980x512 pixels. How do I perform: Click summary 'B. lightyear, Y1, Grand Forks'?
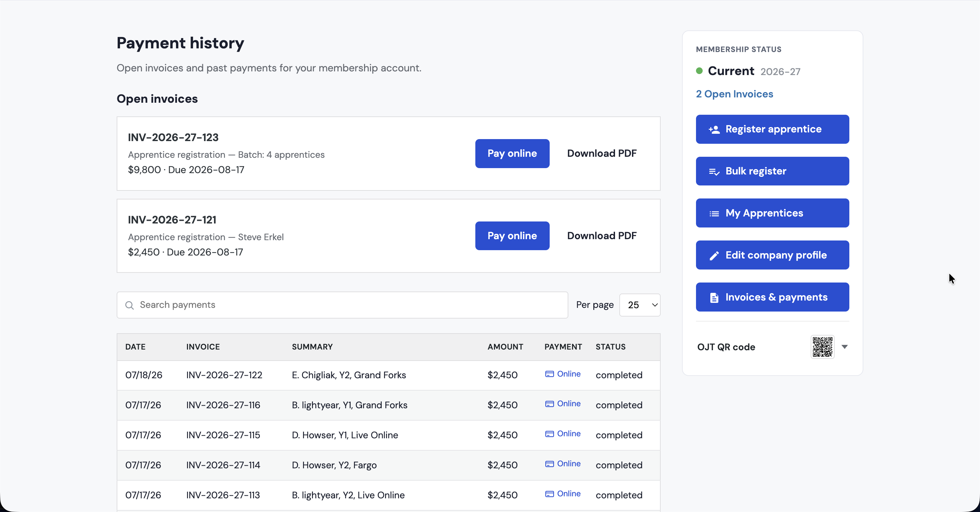[349, 405]
